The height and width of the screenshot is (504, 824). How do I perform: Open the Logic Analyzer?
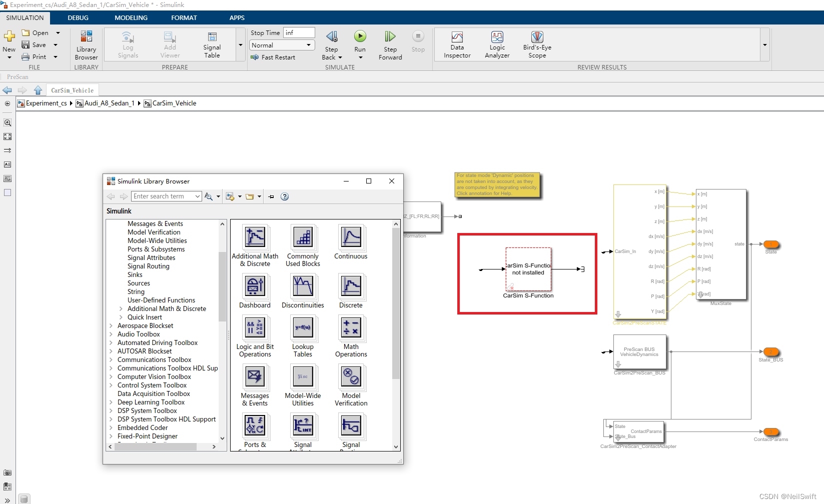pos(497,45)
